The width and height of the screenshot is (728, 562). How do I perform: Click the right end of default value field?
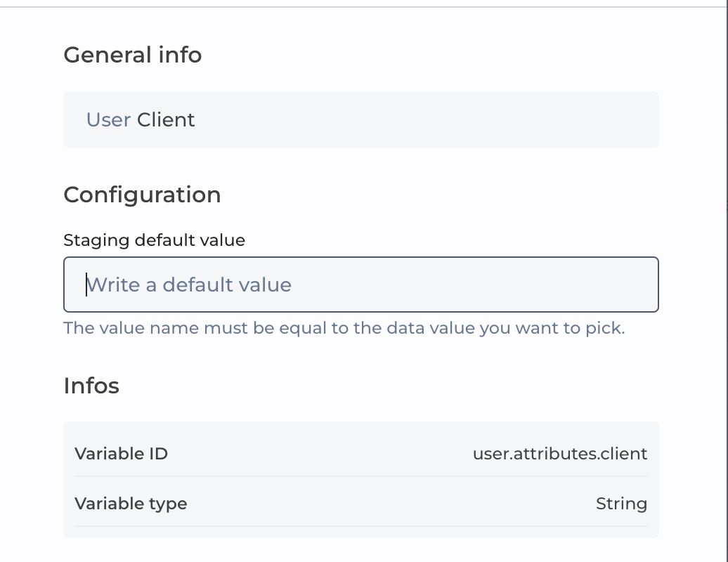(632, 285)
